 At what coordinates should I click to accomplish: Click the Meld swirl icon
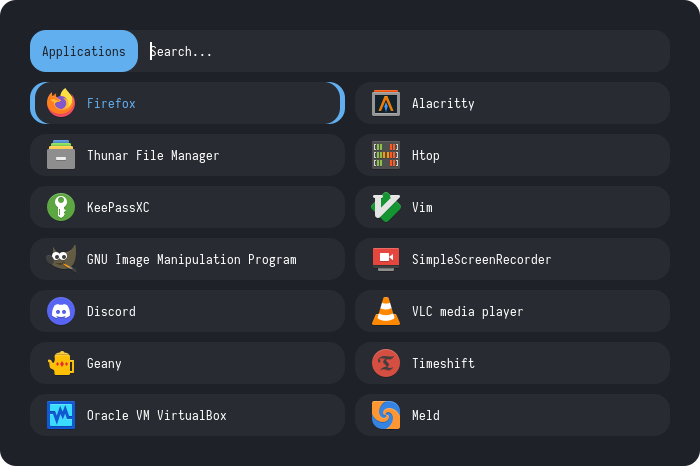click(386, 415)
